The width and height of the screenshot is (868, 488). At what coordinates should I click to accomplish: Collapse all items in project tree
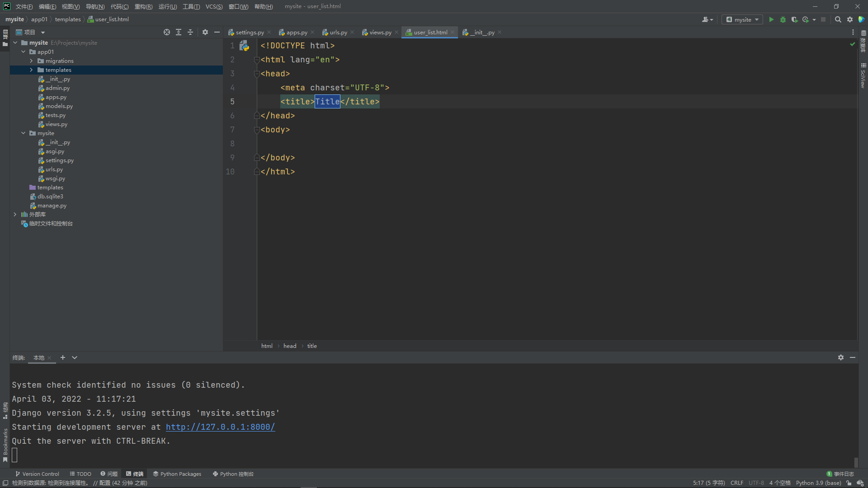(190, 32)
